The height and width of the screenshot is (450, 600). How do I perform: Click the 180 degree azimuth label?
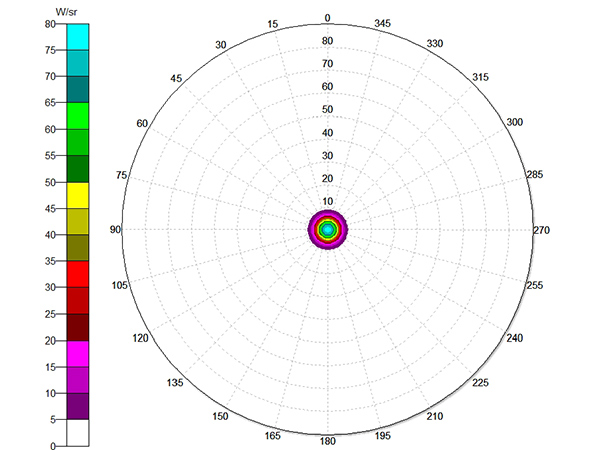click(328, 441)
